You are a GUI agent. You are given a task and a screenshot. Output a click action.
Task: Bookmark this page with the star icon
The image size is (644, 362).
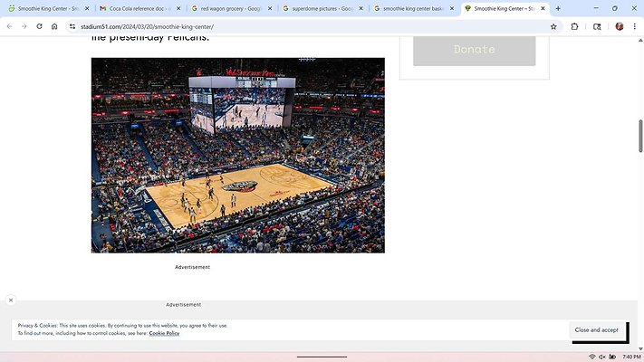click(553, 26)
